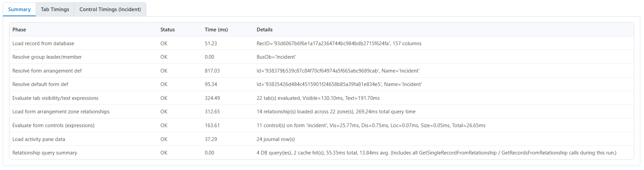Switch to the Summary tab
The image size is (644, 170).
point(19,9)
